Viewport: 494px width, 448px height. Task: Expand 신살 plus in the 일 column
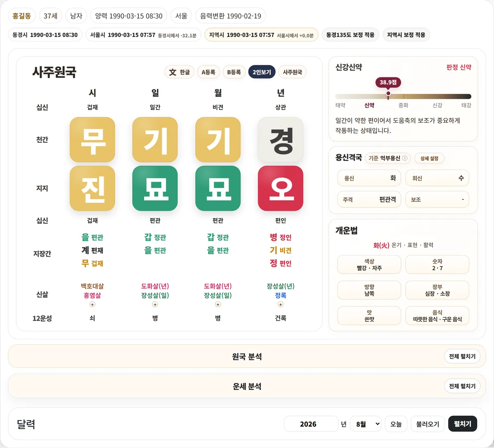155,304
